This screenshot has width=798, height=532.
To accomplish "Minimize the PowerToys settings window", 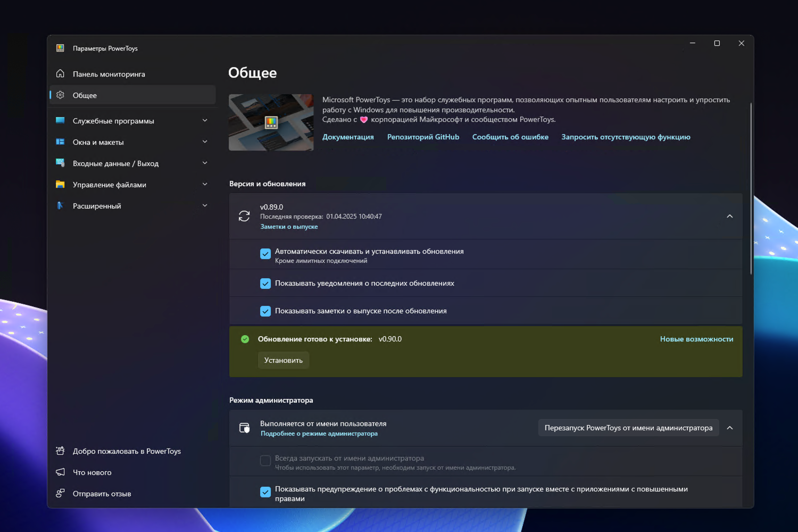I will click(692, 43).
